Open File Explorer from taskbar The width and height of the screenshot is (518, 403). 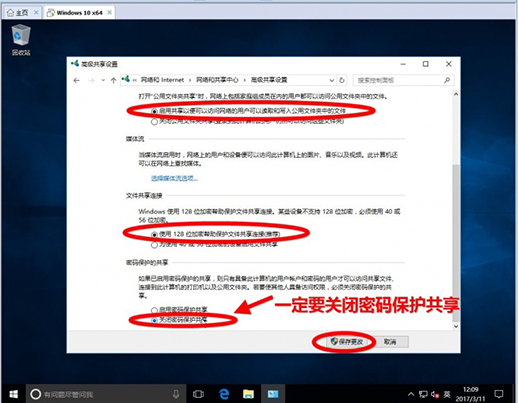tap(248, 394)
